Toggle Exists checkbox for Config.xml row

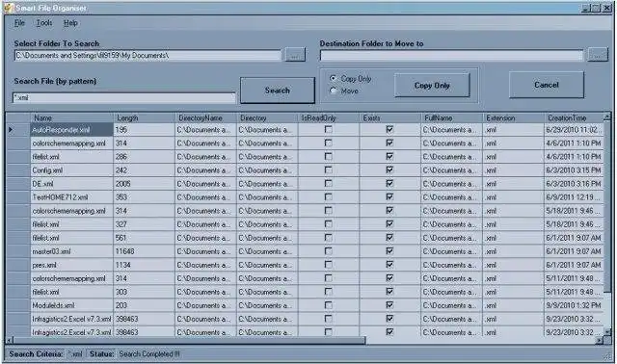tap(389, 169)
